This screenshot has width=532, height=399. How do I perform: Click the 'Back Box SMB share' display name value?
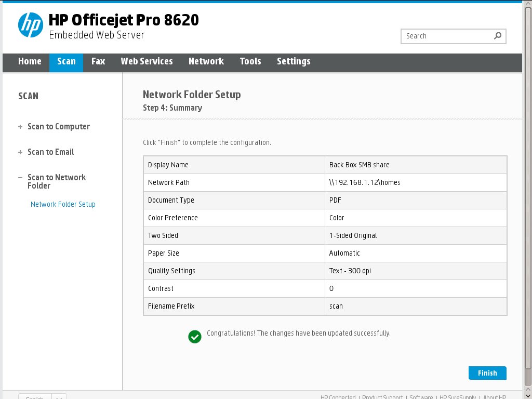tap(360, 165)
